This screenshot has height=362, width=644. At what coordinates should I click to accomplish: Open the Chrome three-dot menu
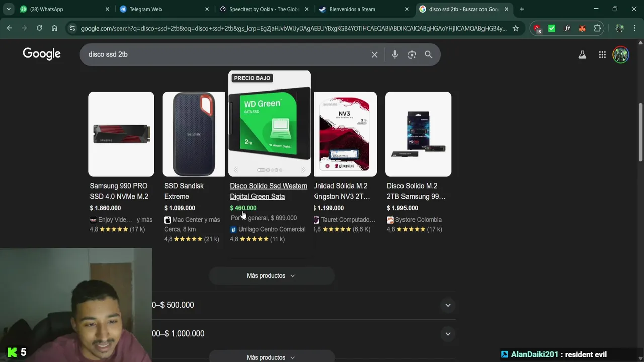click(634, 28)
